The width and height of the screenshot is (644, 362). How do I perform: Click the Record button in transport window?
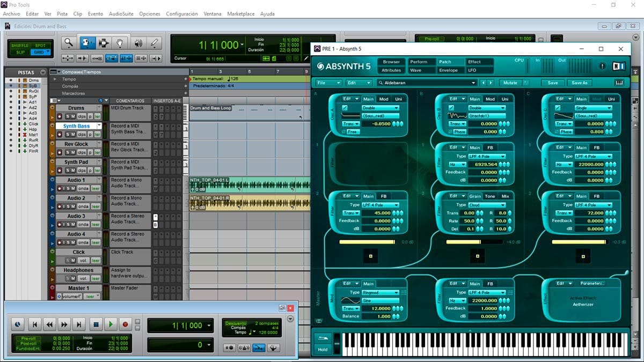(126, 324)
